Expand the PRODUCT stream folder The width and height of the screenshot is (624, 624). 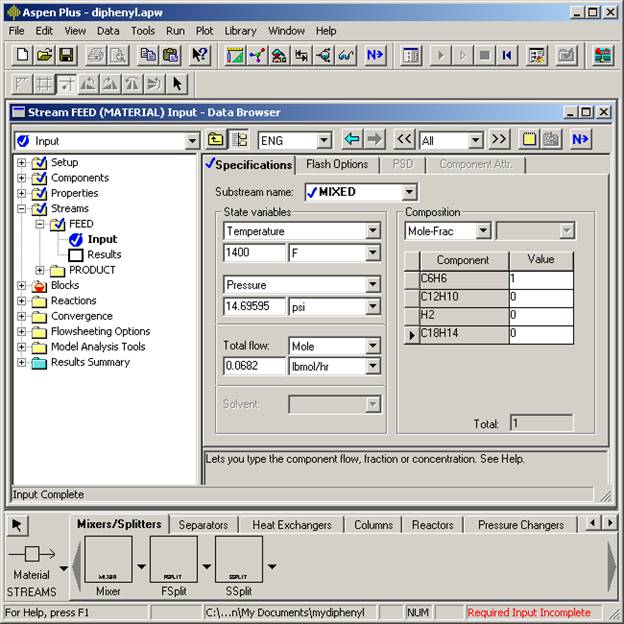40,270
